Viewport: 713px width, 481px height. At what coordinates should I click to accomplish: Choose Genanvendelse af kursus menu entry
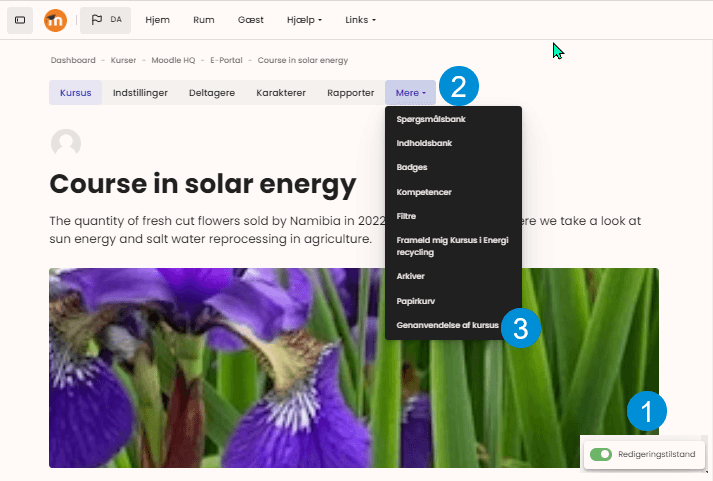click(x=447, y=325)
